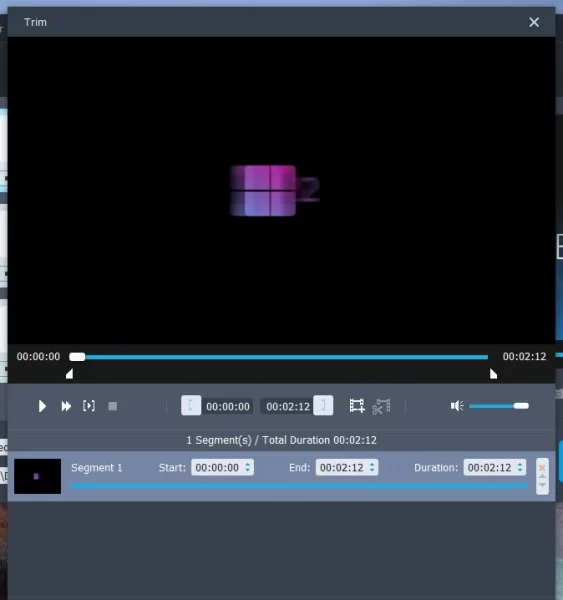Click the Trim window title
563x600 pixels.
[35, 22]
